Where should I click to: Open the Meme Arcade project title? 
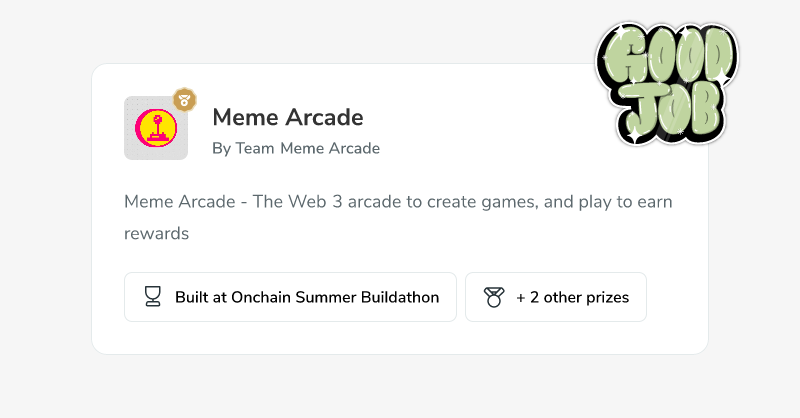coord(288,117)
